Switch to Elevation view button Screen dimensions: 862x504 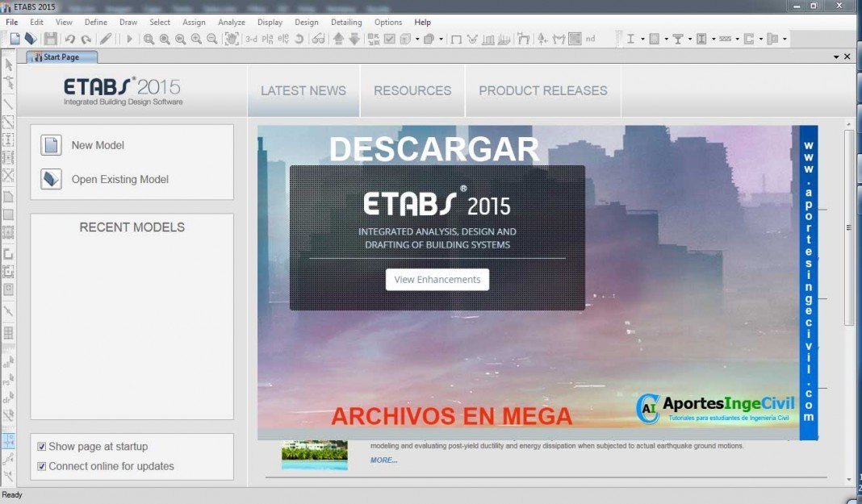(x=283, y=39)
